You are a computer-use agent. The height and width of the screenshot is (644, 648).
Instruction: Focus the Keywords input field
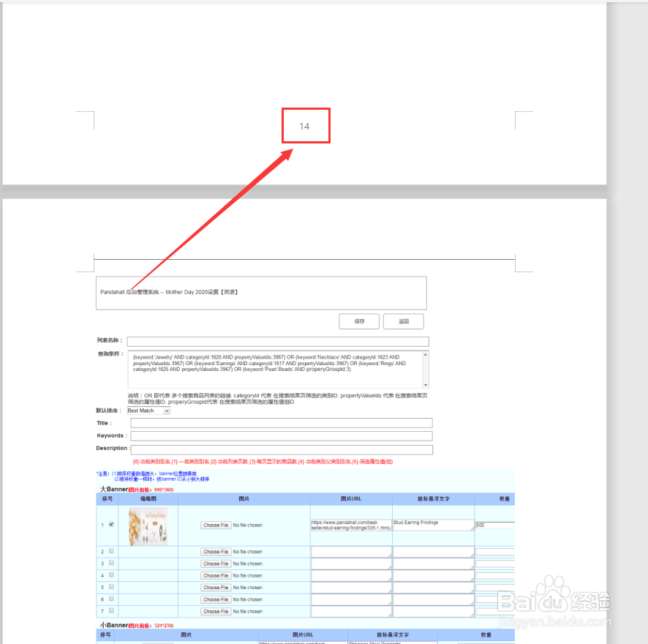tap(282, 436)
